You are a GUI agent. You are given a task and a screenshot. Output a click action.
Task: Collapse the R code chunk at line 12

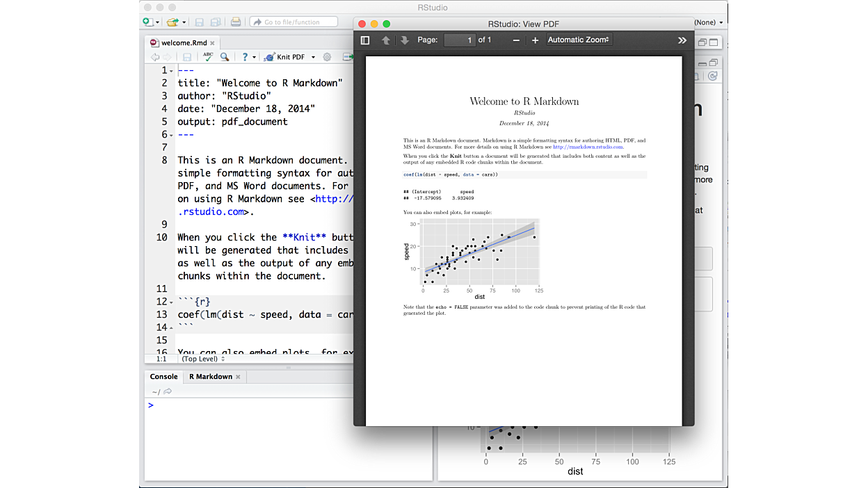[171, 302]
